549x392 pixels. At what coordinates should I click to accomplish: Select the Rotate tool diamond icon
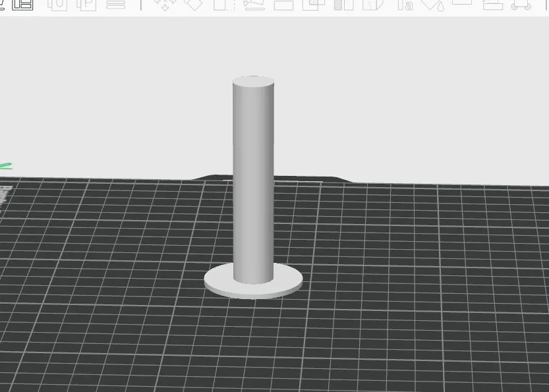[x=194, y=4]
